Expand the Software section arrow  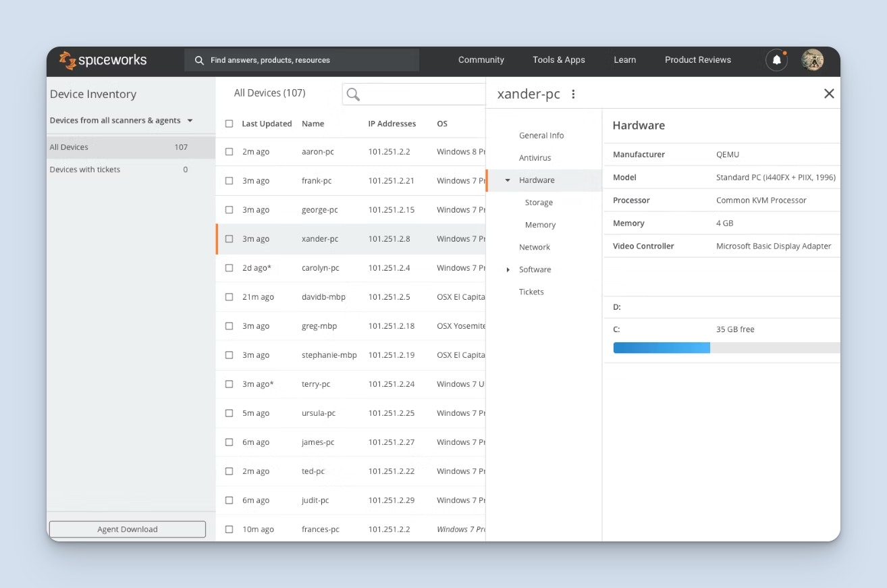click(508, 270)
